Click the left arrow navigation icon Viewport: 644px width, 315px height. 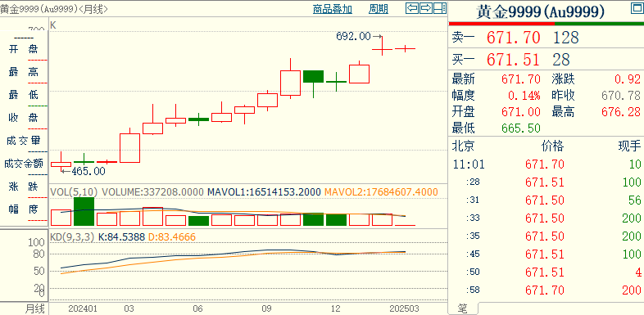(412, 8)
